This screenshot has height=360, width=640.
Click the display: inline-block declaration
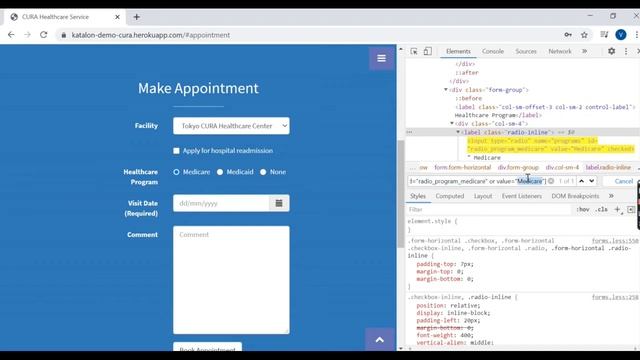tap(453, 313)
